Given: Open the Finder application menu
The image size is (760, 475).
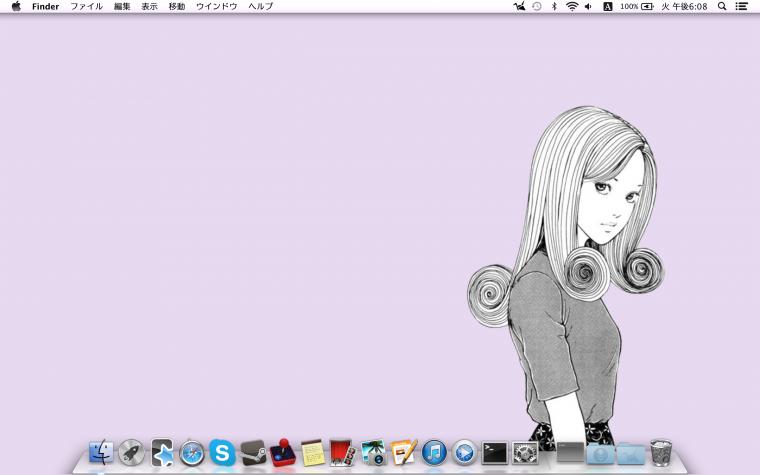Looking at the screenshot, I should (x=46, y=6).
